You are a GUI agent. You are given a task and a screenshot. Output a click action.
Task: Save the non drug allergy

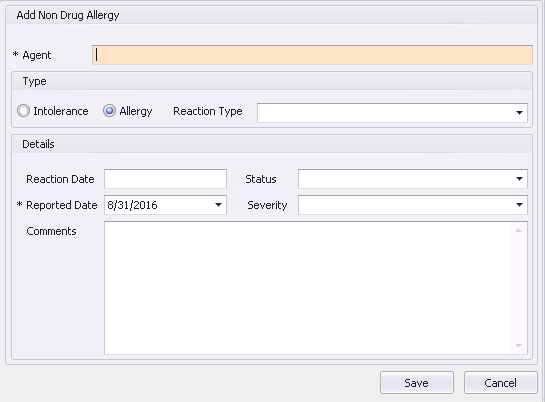point(417,383)
